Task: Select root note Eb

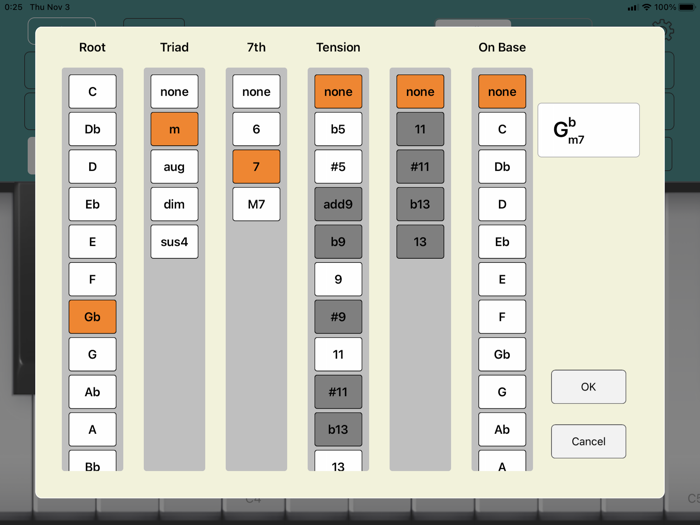Action: pyautogui.click(x=92, y=204)
